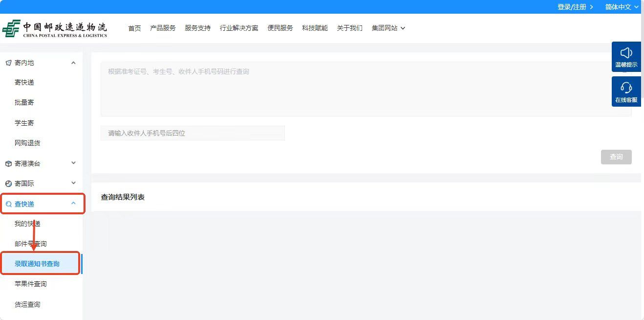Expand the 寄港澳台 section chevron
Screen dimensions: 644x320
click(x=73, y=163)
